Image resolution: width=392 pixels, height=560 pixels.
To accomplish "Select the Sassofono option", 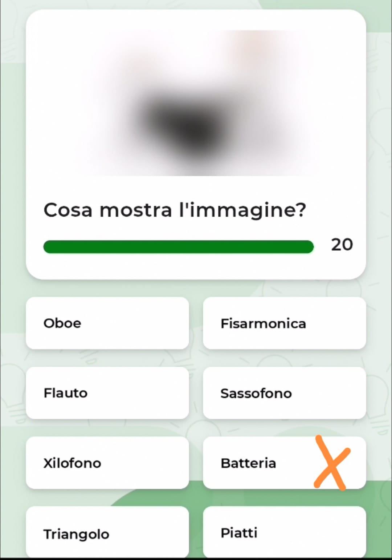I will 284,393.
